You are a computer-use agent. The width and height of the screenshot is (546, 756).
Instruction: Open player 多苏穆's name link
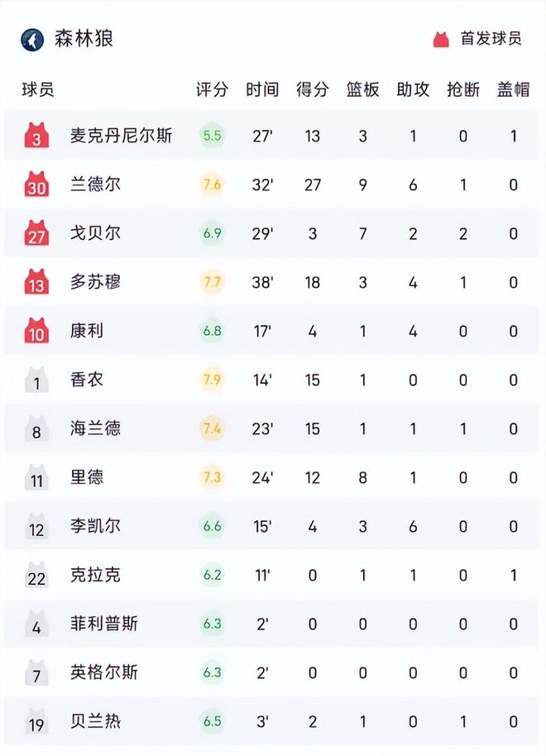[x=95, y=282]
